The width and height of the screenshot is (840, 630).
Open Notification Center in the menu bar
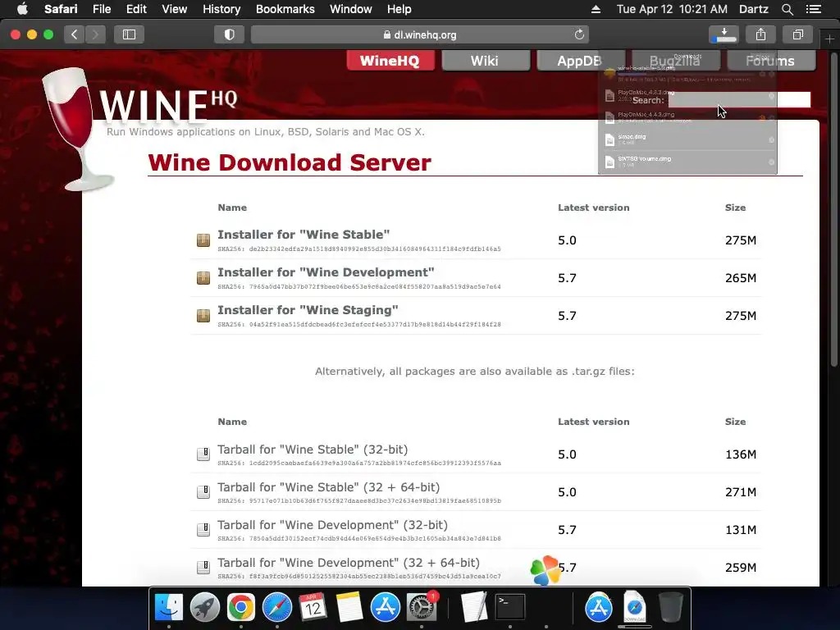[x=814, y=9]
